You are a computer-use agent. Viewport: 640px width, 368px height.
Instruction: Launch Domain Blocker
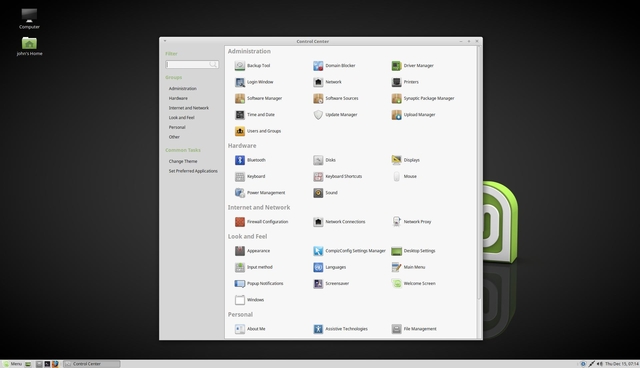point(334,66)
